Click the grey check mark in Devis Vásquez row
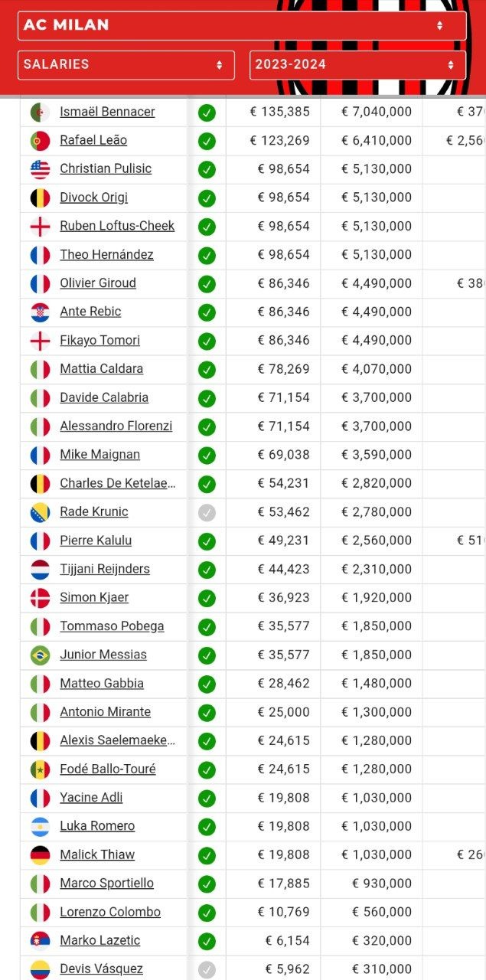The width and height of the screenshot is (486, 980). [x=207, y=970]
